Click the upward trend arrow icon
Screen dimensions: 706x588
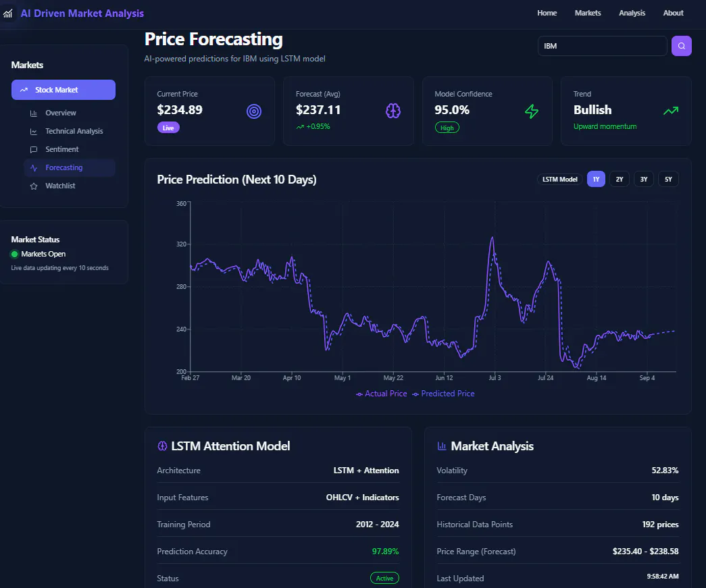671,111
